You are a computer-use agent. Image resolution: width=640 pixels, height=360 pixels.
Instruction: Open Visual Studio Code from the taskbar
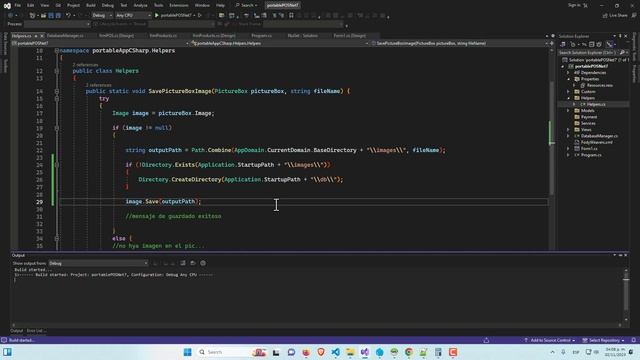[x=336, y=352]
